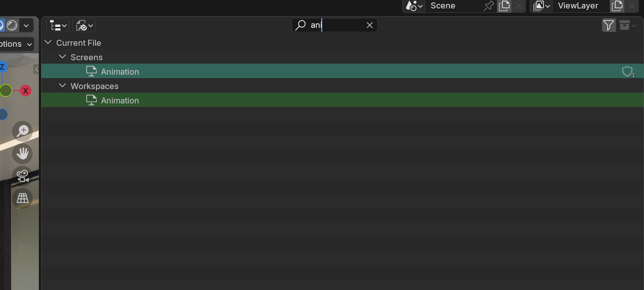Click the red X axis gizmo
This screenshot has height=290, width=644.
25,91
